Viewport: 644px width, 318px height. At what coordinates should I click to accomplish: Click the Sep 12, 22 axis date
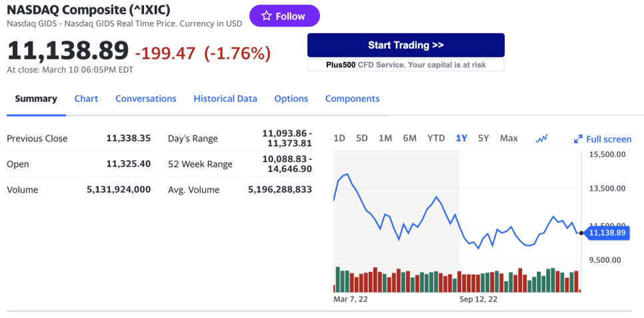(478, 299)
